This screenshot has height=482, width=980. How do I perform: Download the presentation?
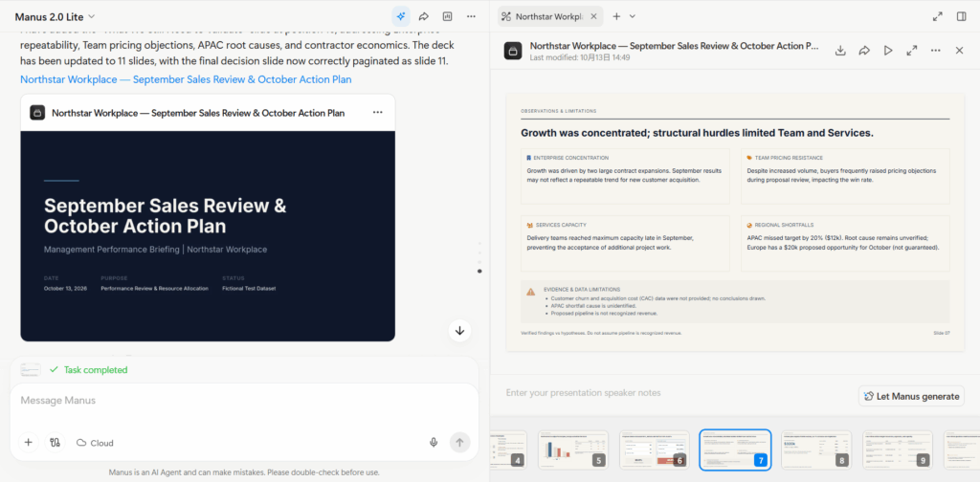coord(840,51)
